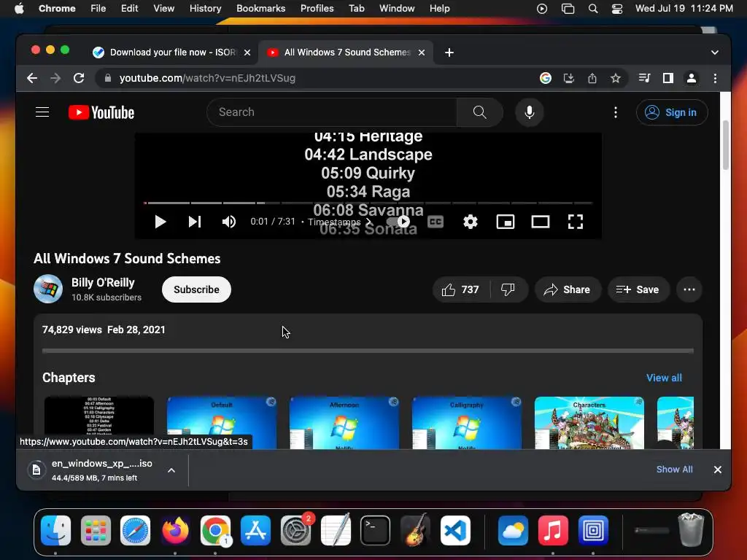The width and height of the screenshot is (747, 560).
Task: Close the All Windows 7 Sound Schemes tab
Action: coord(422,52)
